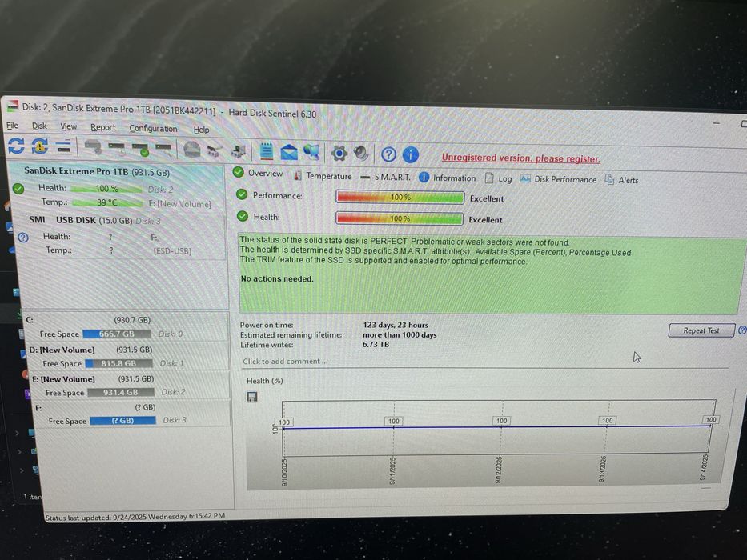Click the speaker sound toolbar icon

[x=362, y=154]
